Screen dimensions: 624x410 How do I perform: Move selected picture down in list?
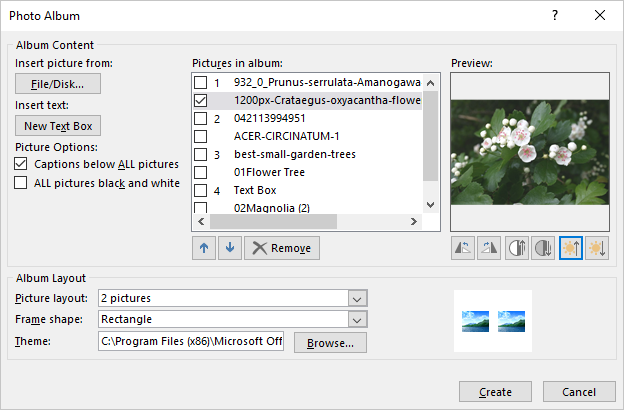point(229,248)
